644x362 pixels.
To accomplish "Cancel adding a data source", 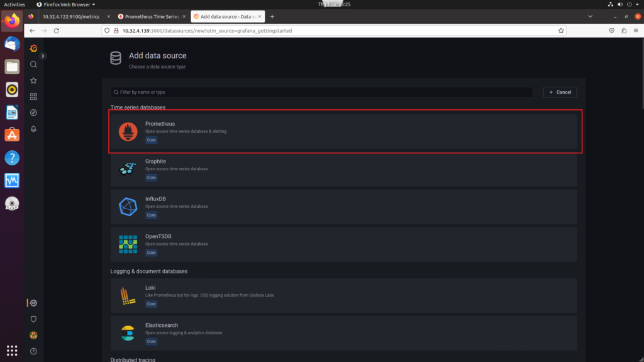I will tap(560, 92).
